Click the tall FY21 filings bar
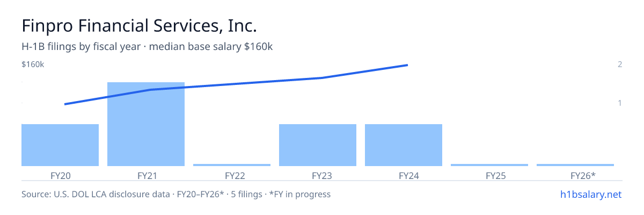 tap(146, 124)
